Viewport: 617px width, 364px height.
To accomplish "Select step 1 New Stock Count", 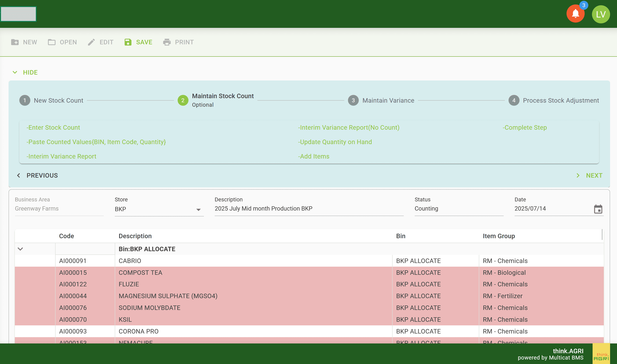I will (51, 100).
